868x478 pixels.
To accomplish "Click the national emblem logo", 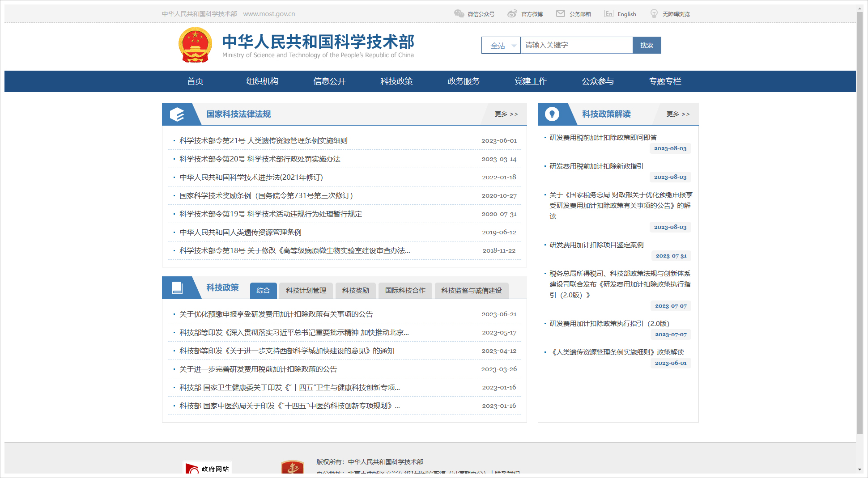I will pos(195,45).
